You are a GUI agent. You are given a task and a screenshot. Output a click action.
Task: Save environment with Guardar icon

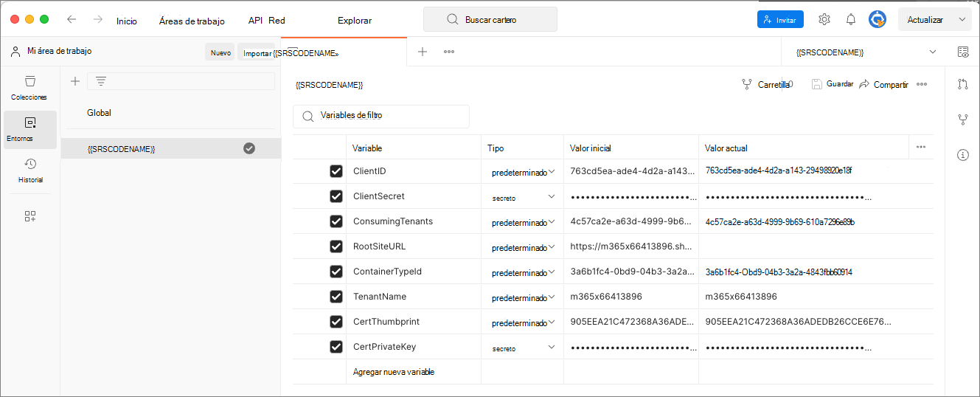pyautogui.click(x=816, y=84)
